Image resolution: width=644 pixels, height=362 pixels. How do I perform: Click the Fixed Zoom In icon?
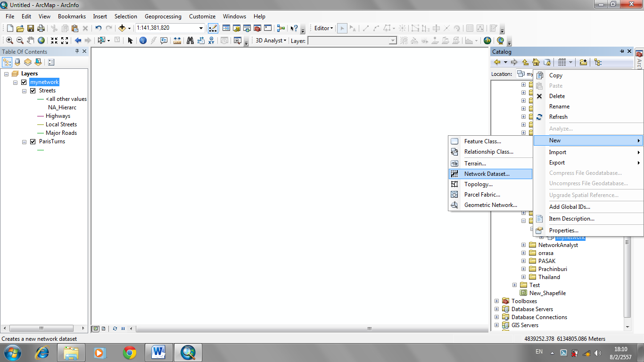pos(54,41)
